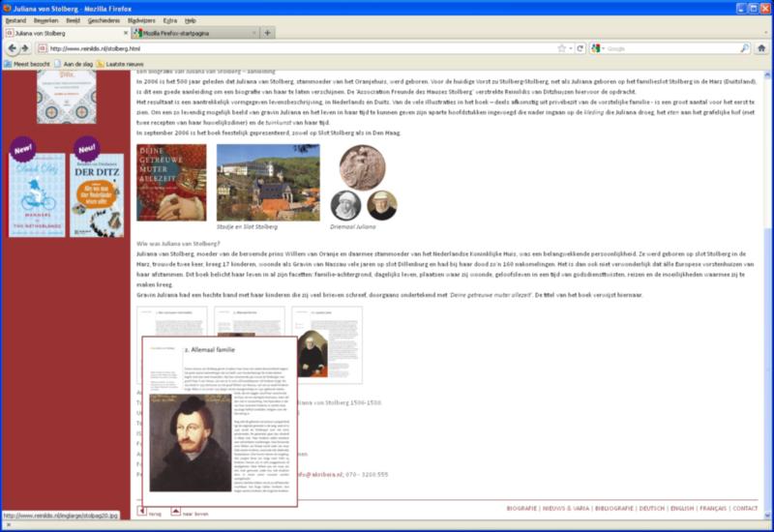Open the CONTACT footer link
774x532 pixels.
click(745, 509)
